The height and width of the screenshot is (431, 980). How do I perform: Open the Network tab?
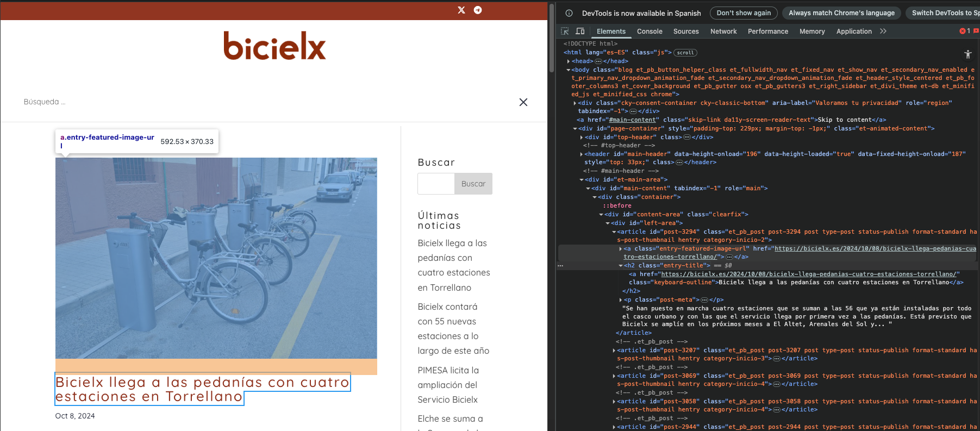(723, 32)
